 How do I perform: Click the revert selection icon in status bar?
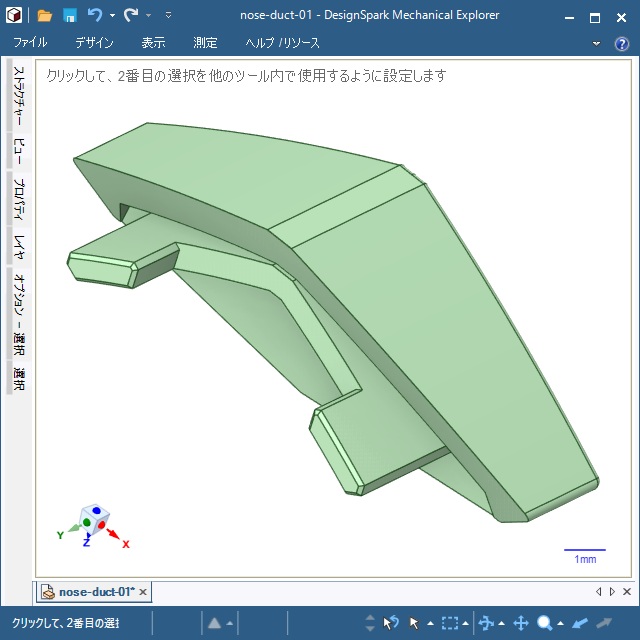(x=391, y=623)
